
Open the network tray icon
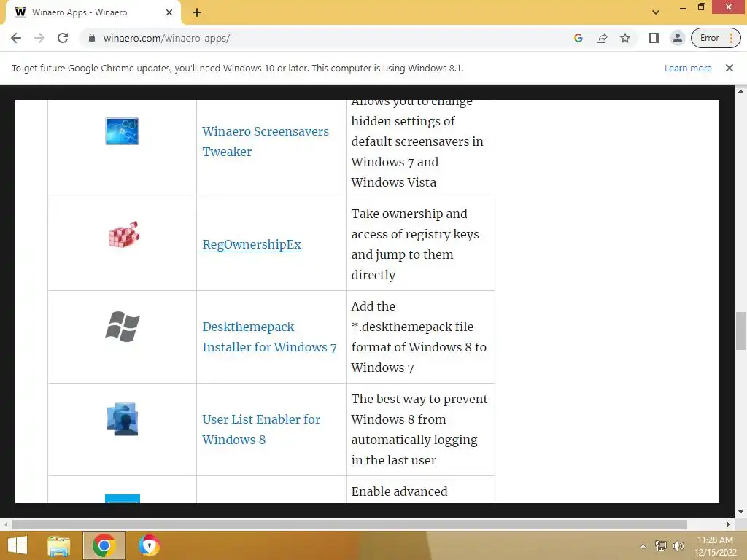[661, 546]
